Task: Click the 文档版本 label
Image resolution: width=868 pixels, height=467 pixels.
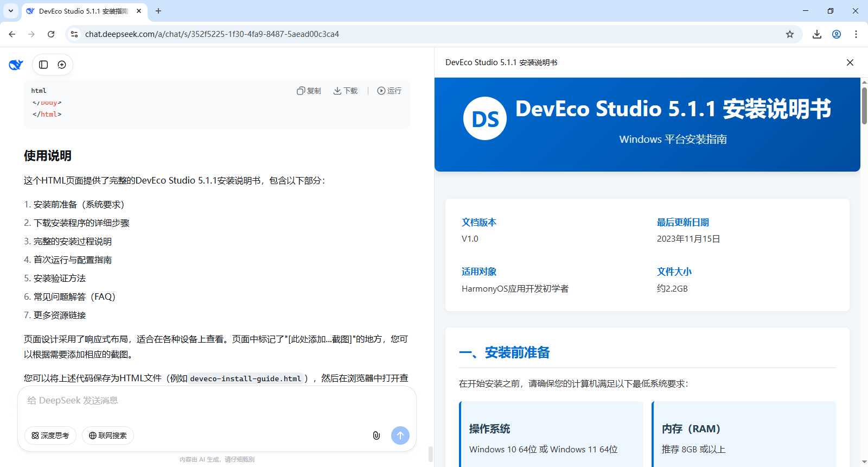Action: tap(479, 222)
